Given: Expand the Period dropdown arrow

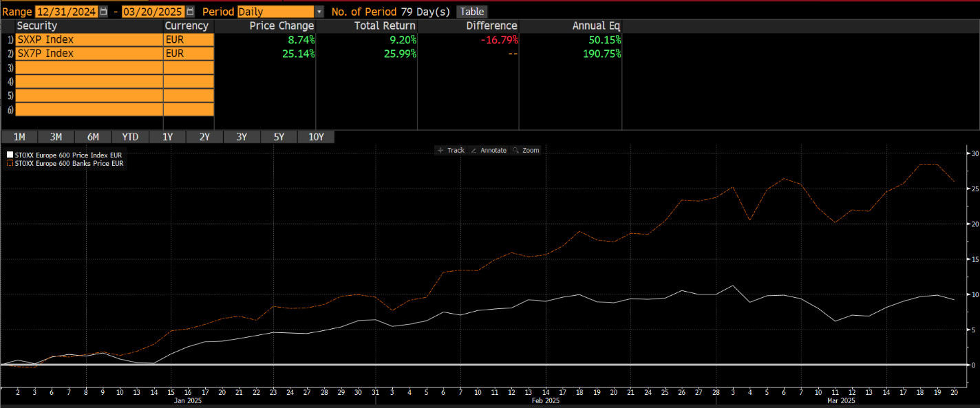Looking at the screenshot, I should tap(319, 12).
